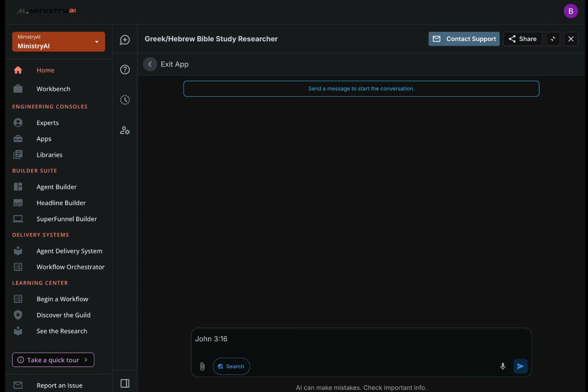
Task: Open the Home menu item
Action: tap(45, 70)
